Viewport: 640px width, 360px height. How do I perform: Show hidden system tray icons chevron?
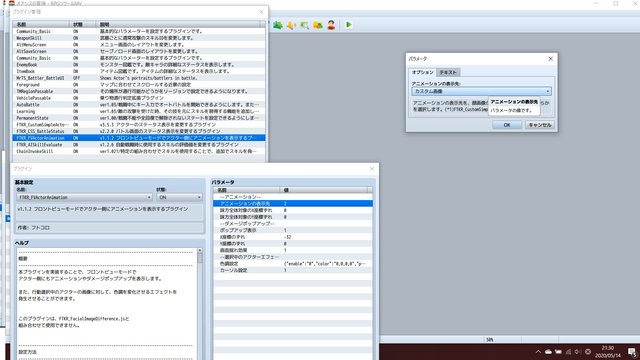pos(538,352)
